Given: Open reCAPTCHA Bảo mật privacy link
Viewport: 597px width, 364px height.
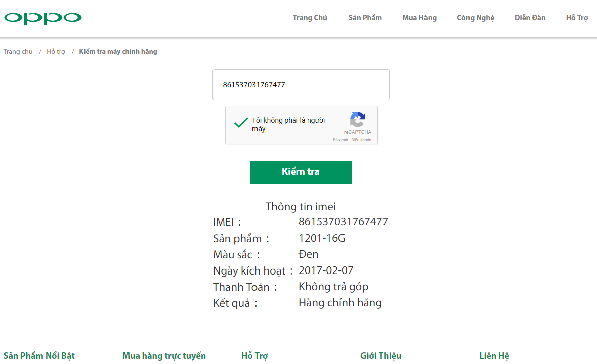Looking at the screenshot, I should pyautogui.click(x=340, y=140).
